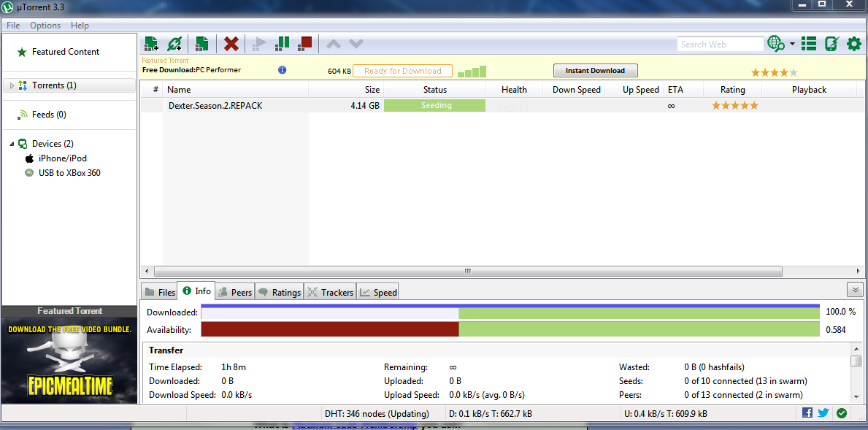
Task: Select Torrents (1) in sidebar
Action: (x=70, y=85)
